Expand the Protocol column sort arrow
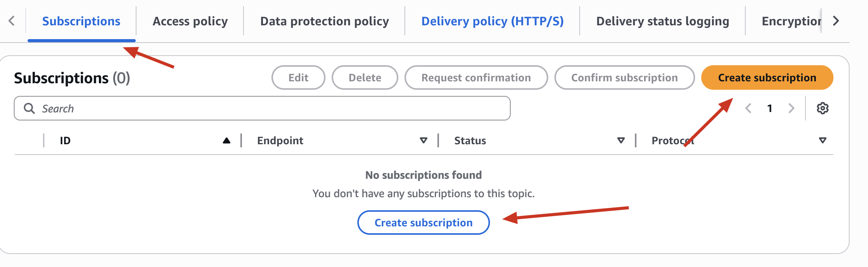This screenshot has width=868, height=267. click(822, 141)
